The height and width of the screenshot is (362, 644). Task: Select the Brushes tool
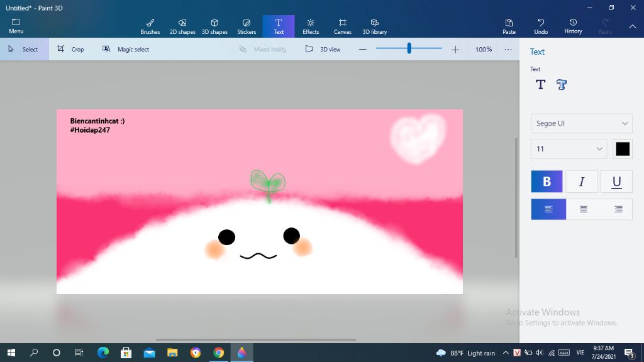tap(150, 26)
